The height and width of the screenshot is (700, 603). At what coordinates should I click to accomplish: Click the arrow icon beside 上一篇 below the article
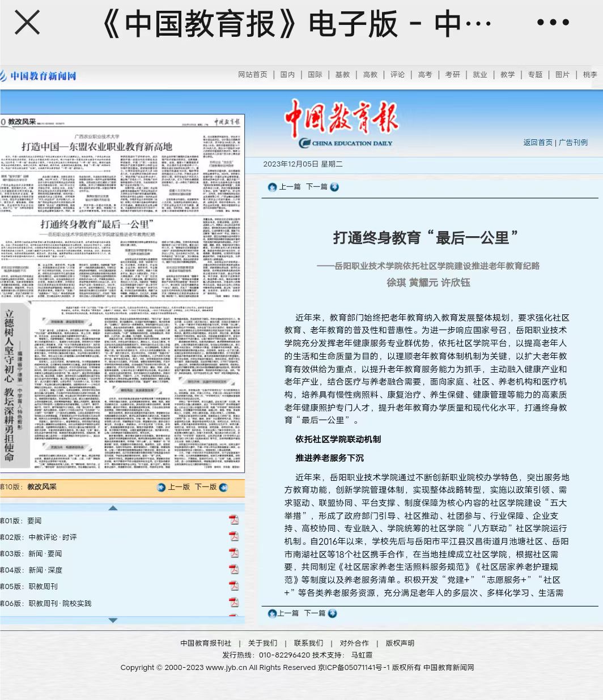(272, 613)
